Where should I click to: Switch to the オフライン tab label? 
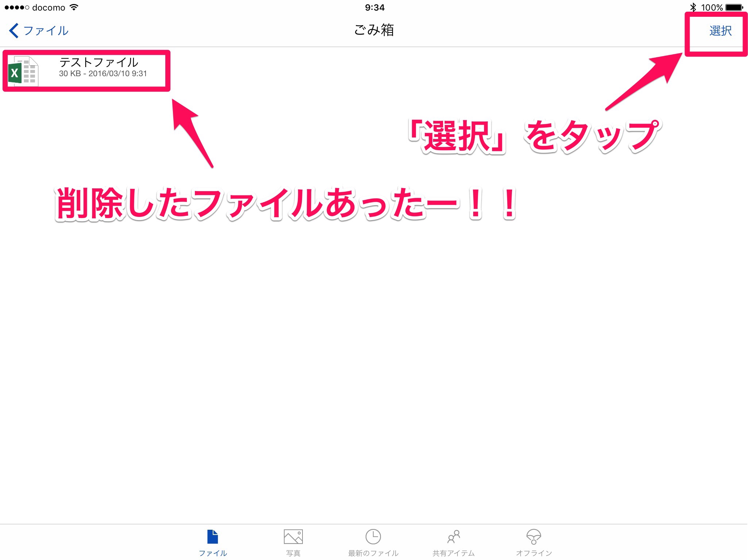[533, 553]
